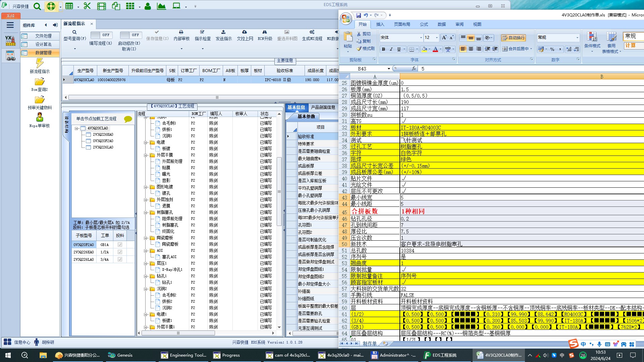
Task: Click the 内部审核 printer icon
Action: tap(181, 32)
